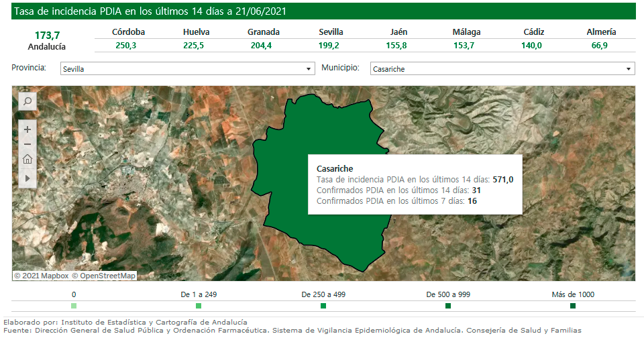Select the 'Más de 1000' legend swatch
Screen dimensions: 644x338
point(573,306)
